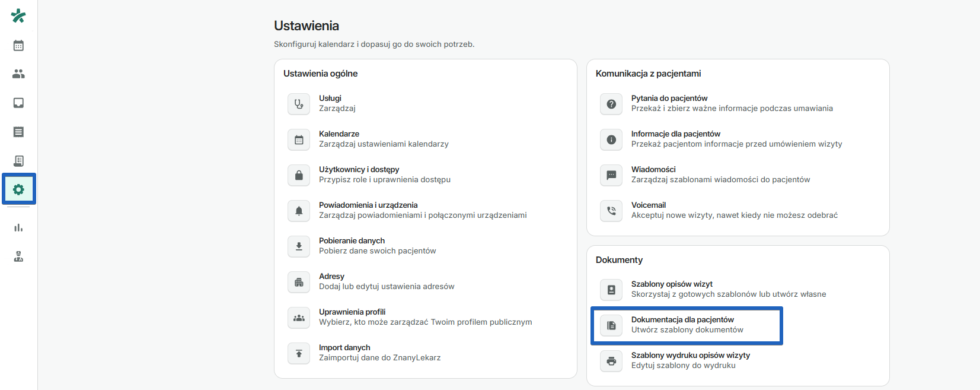The height and width of the screenshot is (390, 980).
Task: Click 'Pobierz dane swoich pacjentów' text
Action: [378, 251]
